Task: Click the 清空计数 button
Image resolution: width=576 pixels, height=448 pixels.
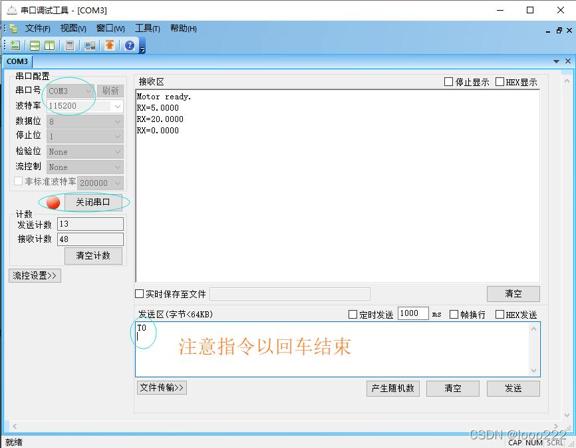Action: (93, 256)
